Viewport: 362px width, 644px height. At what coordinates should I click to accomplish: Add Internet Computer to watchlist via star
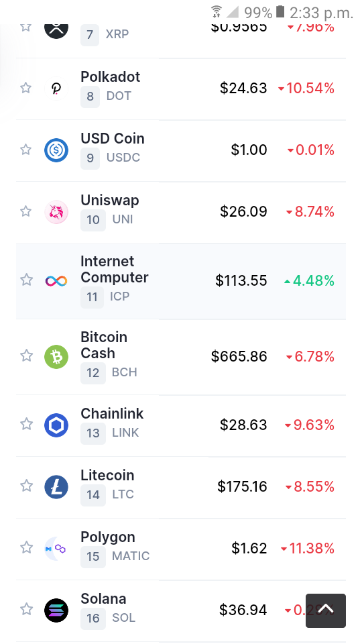[x=26, y=280]
